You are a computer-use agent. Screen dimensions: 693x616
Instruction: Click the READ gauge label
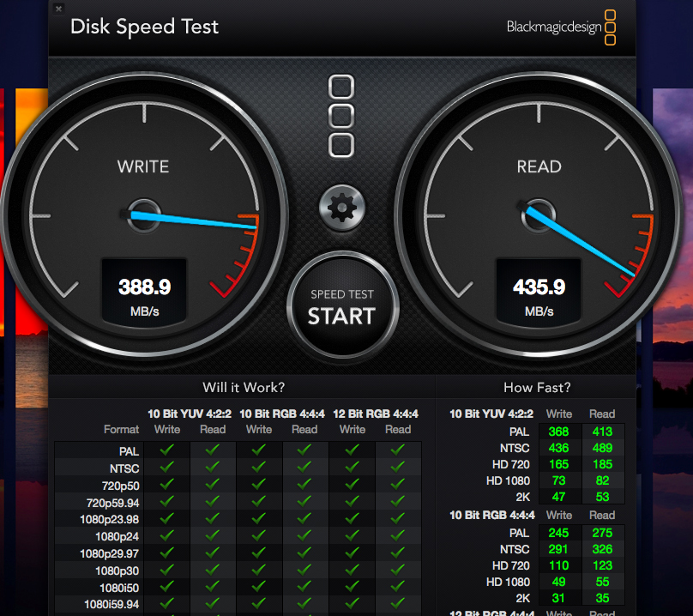point(539,166)
